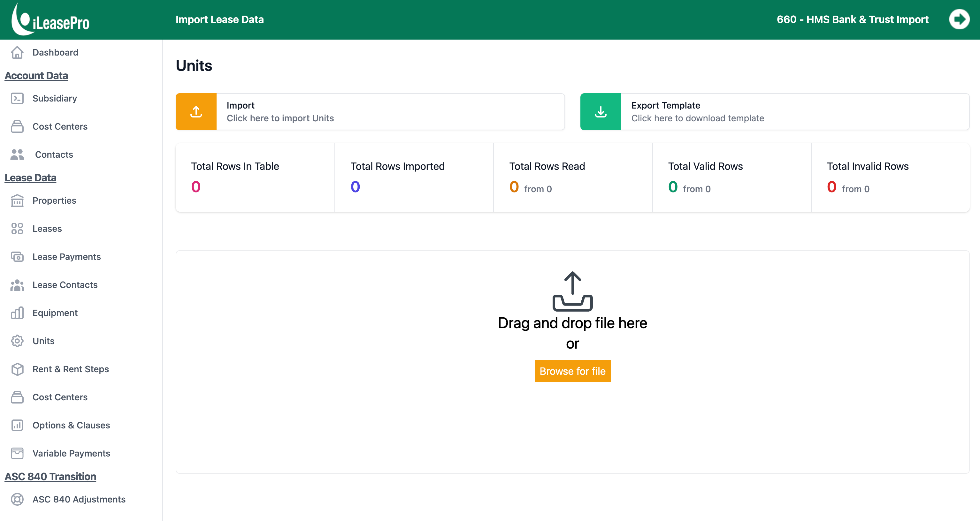Click the arrow logout icon in header
The width and height of the screenshot is (980, 521).
[x=959, y=19]
